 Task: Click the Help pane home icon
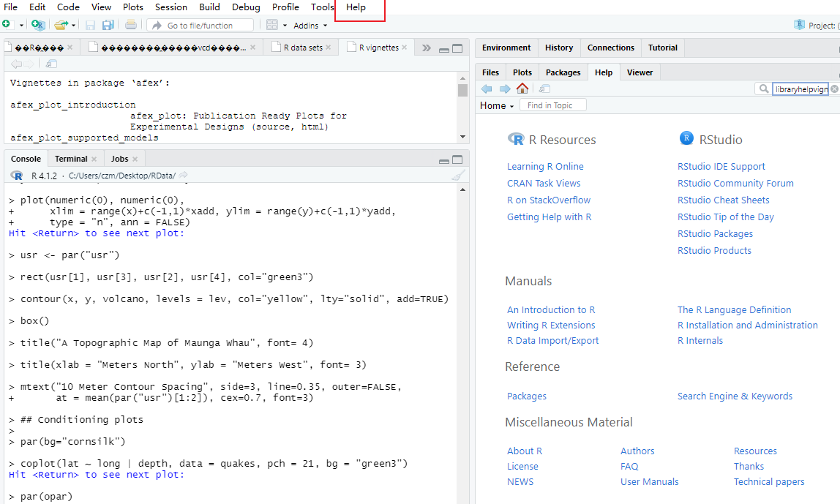pos(522,89)
